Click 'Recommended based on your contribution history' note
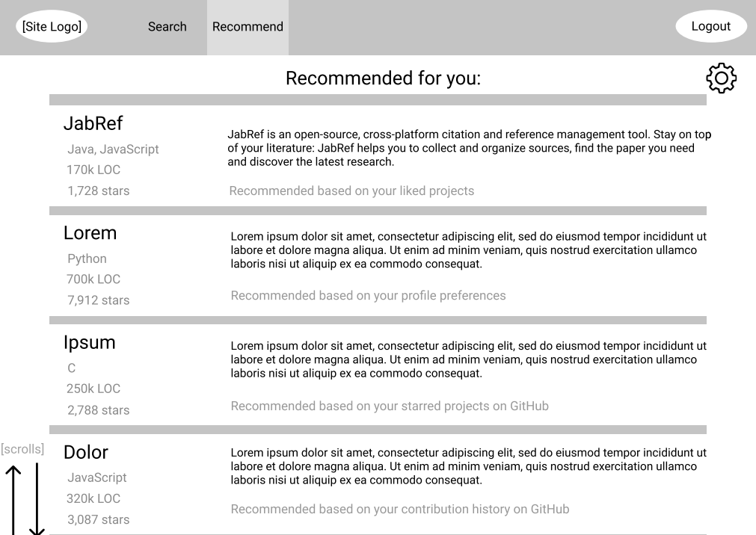Image resolution: width=756 pixels, height=535 pixels. (x=400, y=510)
